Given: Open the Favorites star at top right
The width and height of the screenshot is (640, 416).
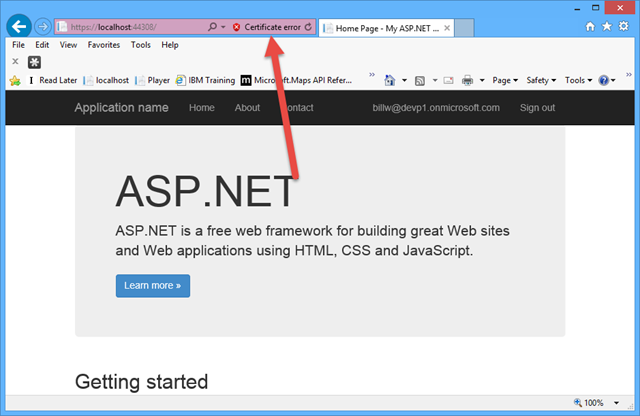Looking at the screenshot, I should click(608, 27).
